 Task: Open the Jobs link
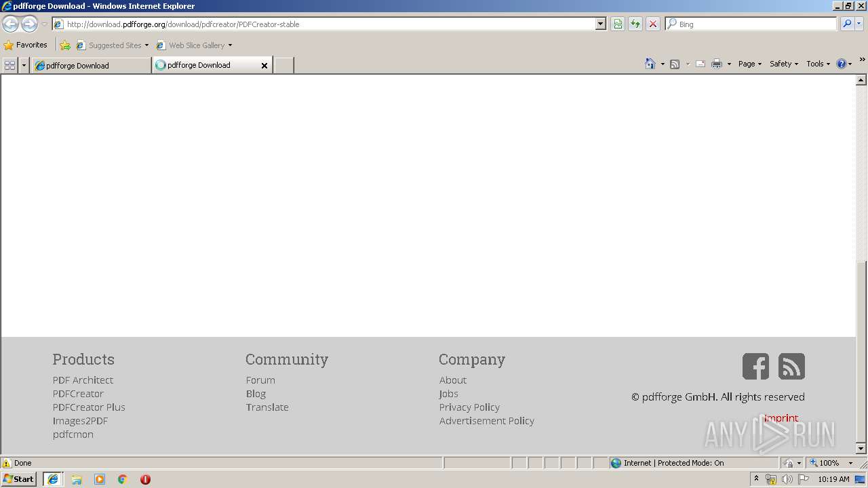tap(449, 394)
